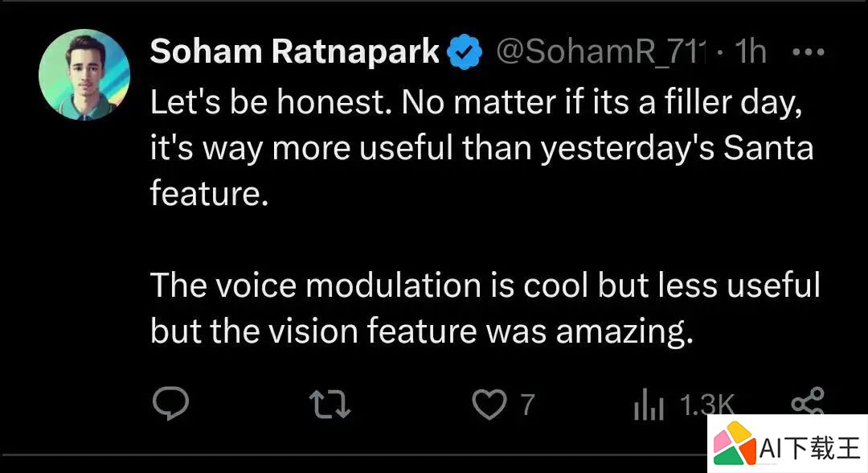
Task: Open Soham Ratnapark's profile picture
Action: click(x=84, y=75)
